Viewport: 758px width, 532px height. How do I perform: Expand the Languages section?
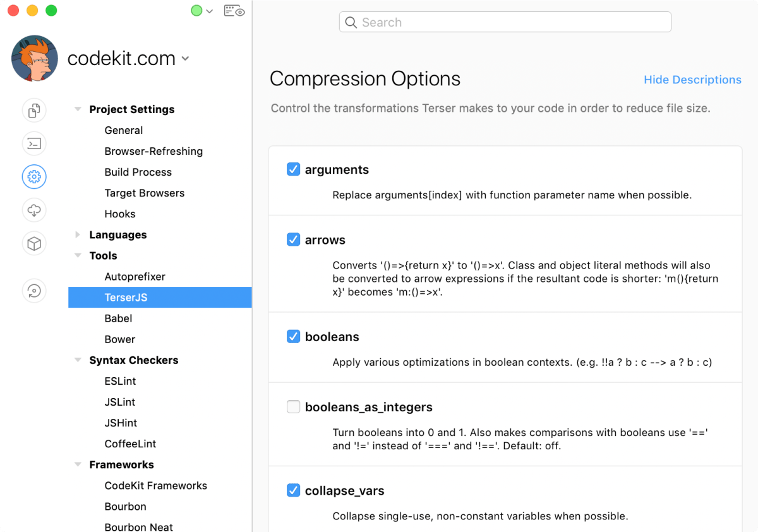click(78, 235)
